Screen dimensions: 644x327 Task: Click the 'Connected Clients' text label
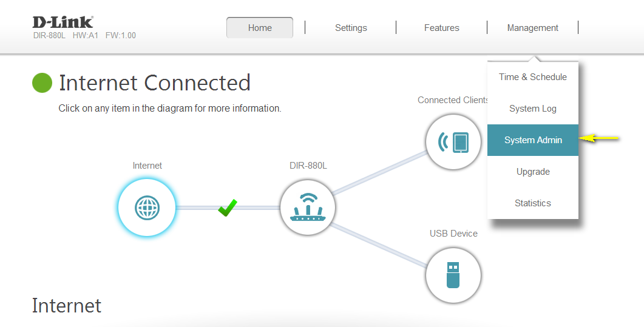pyautogui.click(x=453, y=100)
